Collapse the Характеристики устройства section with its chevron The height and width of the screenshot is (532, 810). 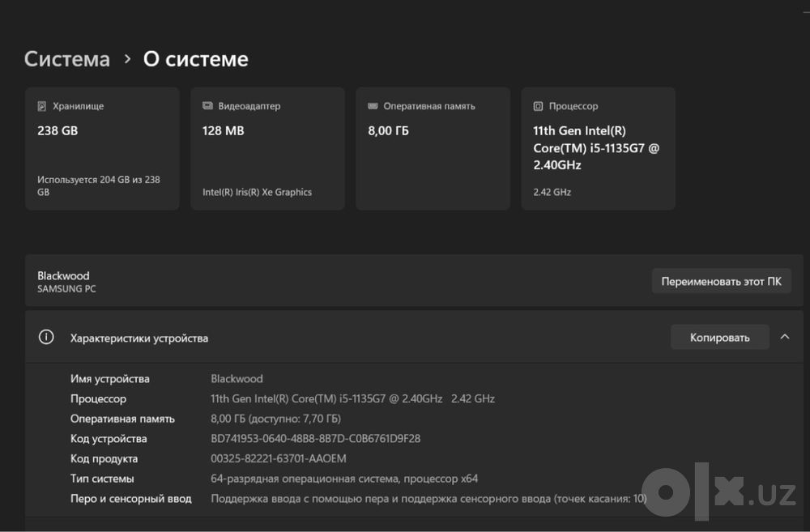(785, 338)
